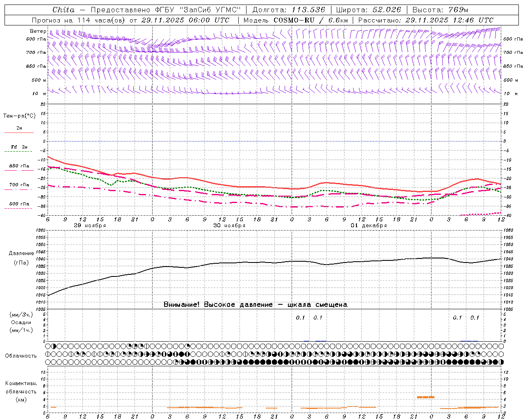
Task: Select the 1060 value on left pressure axis
Action: click(41, 231)
